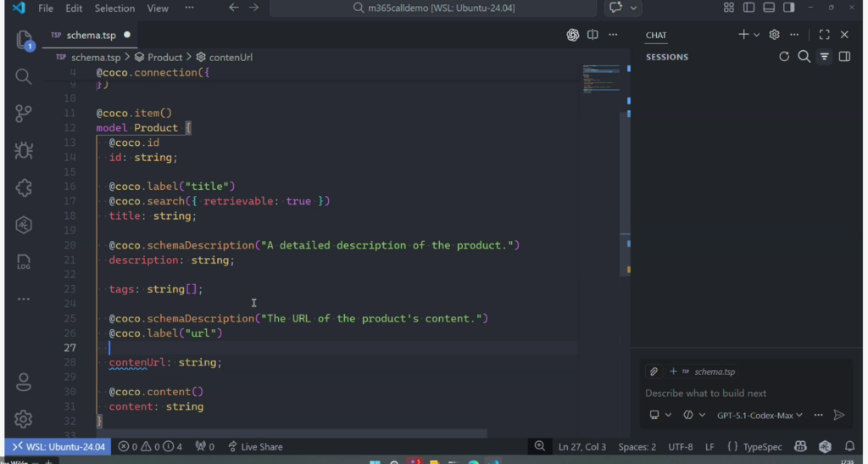The image size is (868, 464).
Task: Attach context with the paperclip icon
Action: pos(654,372)
